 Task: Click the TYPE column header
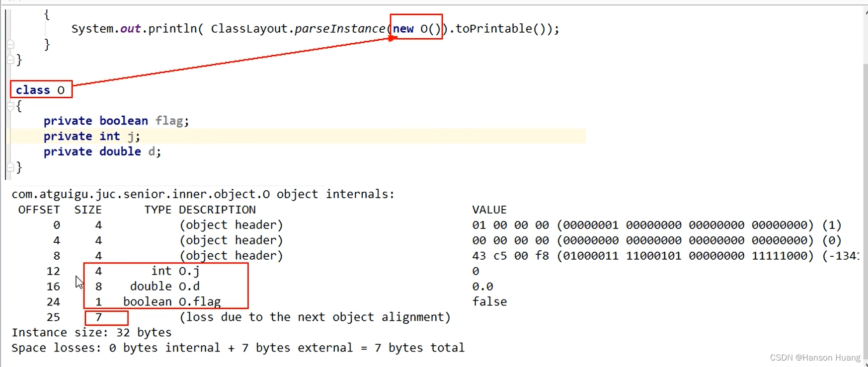[158, 210]
